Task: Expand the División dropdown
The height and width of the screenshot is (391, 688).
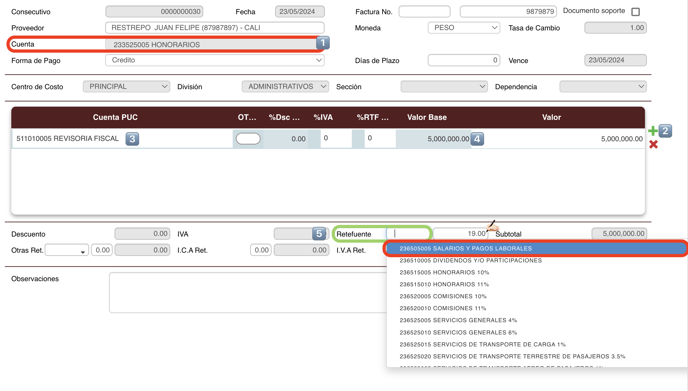Action: pos(285,86)
